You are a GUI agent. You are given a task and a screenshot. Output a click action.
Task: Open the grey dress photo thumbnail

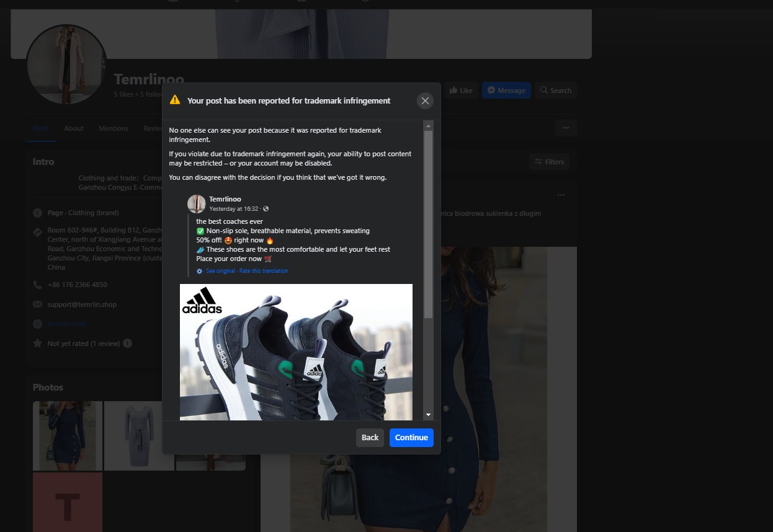pyautogui.click(x=139, y=436)
